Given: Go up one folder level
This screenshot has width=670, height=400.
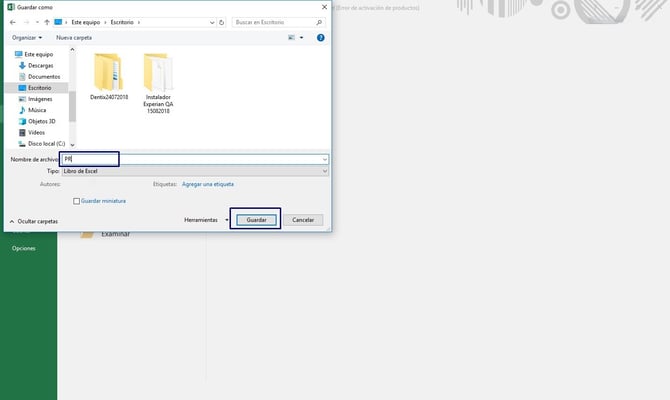Looking at the screenshot, I should tap(46, 20).
